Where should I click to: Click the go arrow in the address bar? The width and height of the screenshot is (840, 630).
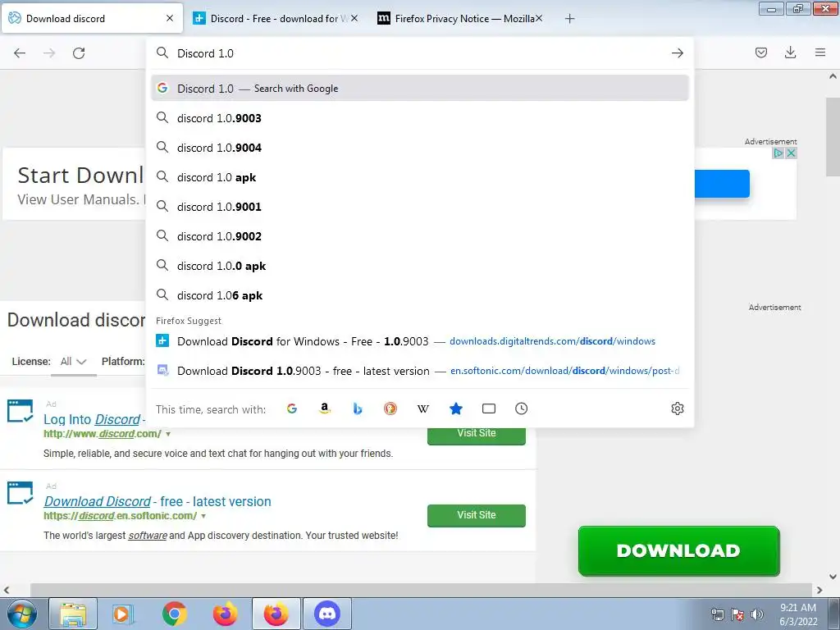[677, 53]
